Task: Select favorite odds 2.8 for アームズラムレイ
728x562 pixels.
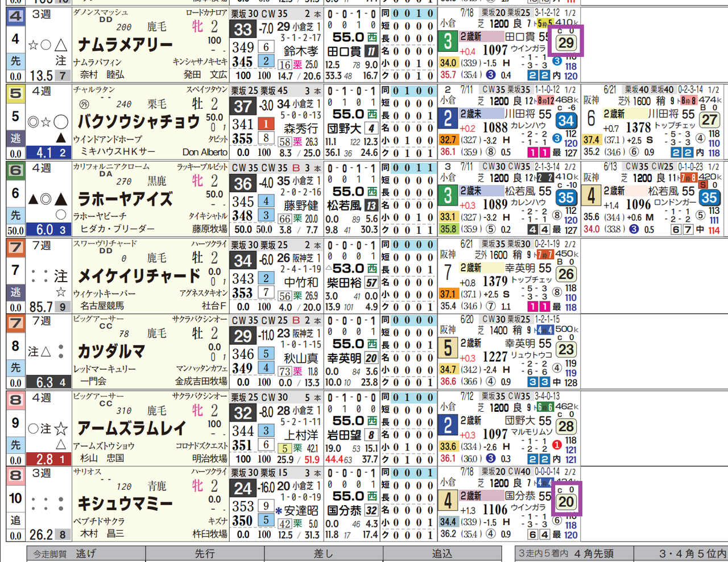Action: point(44,460)
